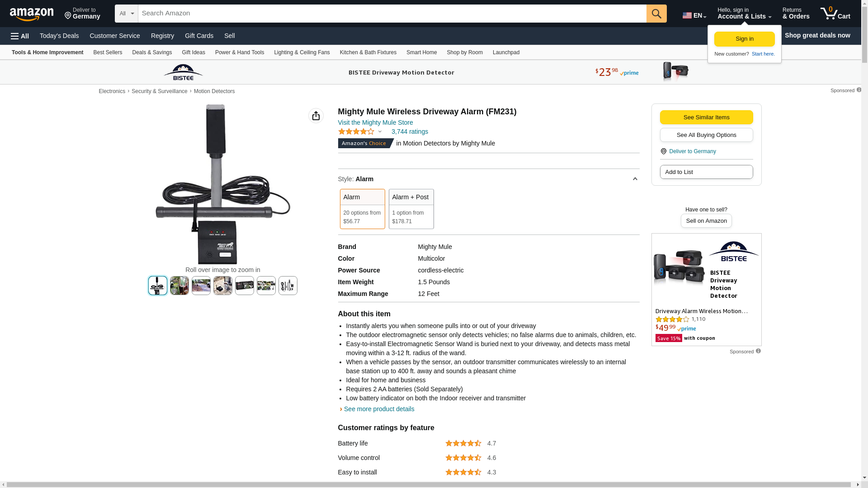
Task: Open the 3,744 ratings link
Action: [x=410, y=132]
